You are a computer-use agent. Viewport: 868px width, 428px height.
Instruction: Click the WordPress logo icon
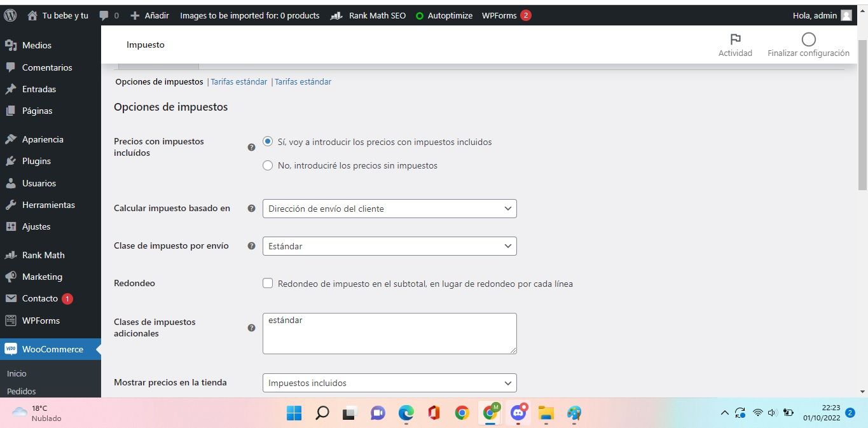pyautogui.click(x=10, y=15)
